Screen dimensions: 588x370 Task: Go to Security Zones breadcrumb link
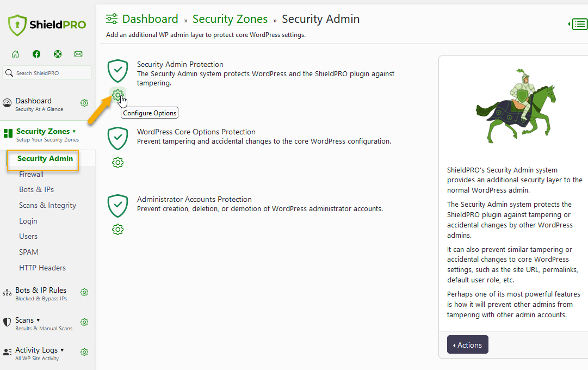pyautogui.click(x=230, y=18)
